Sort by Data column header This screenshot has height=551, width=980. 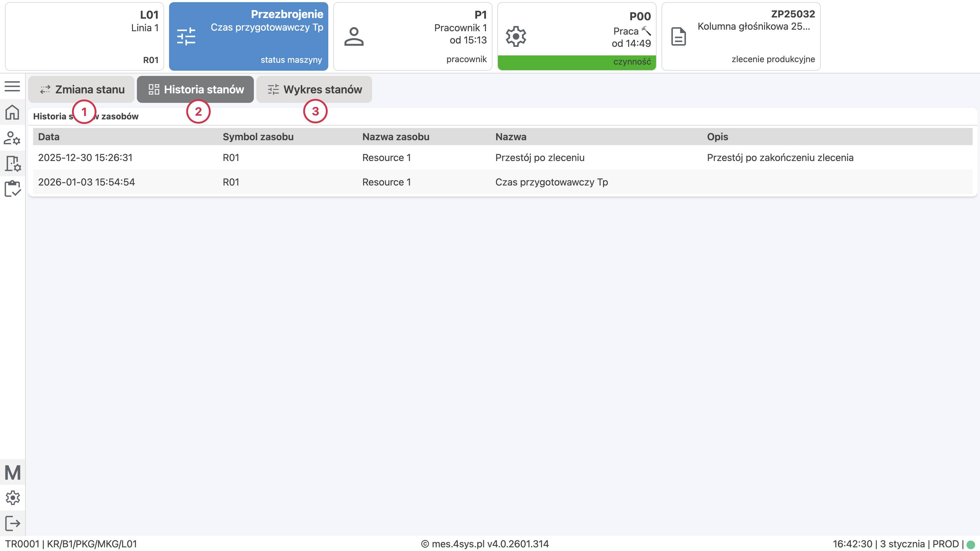(x=49, y=137)
